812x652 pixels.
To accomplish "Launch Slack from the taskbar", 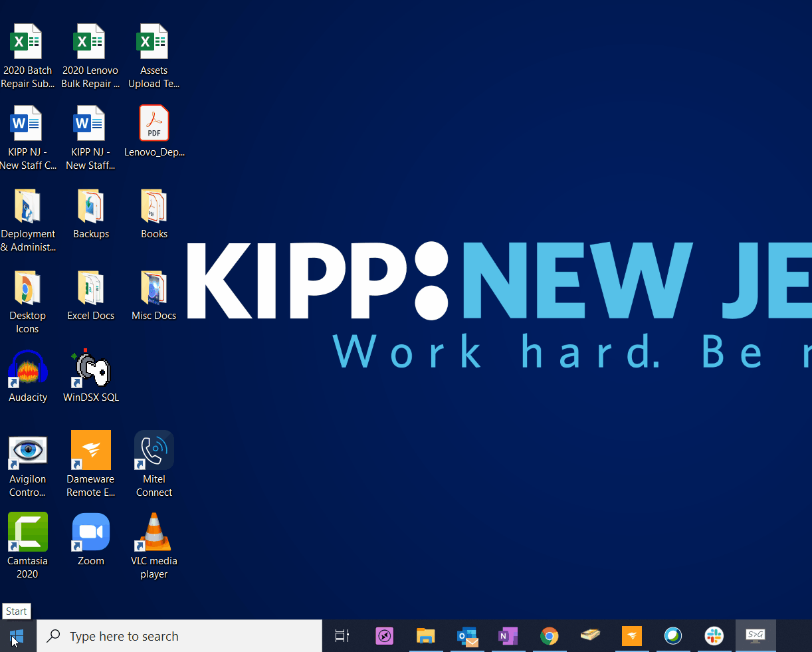I will point(714,636).
